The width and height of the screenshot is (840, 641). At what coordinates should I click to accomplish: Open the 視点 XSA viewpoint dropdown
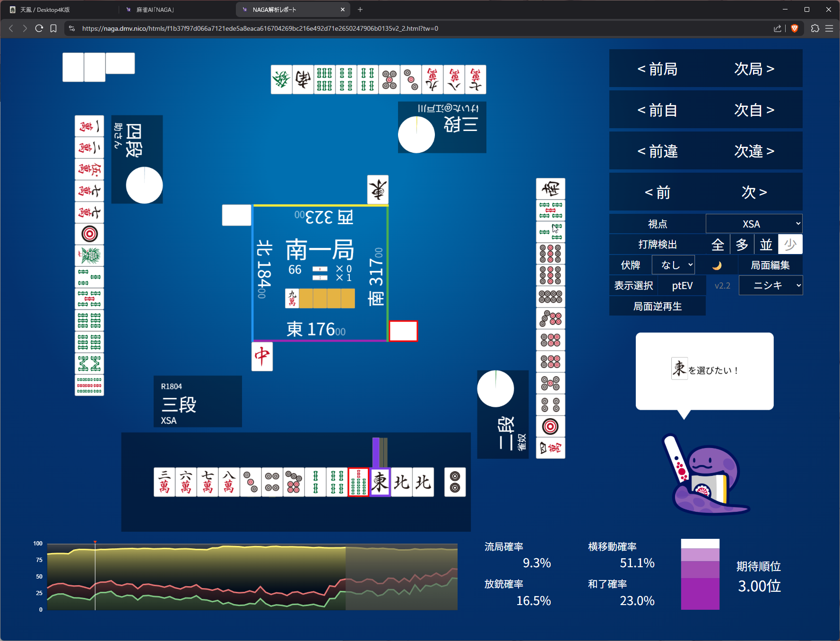753,224
